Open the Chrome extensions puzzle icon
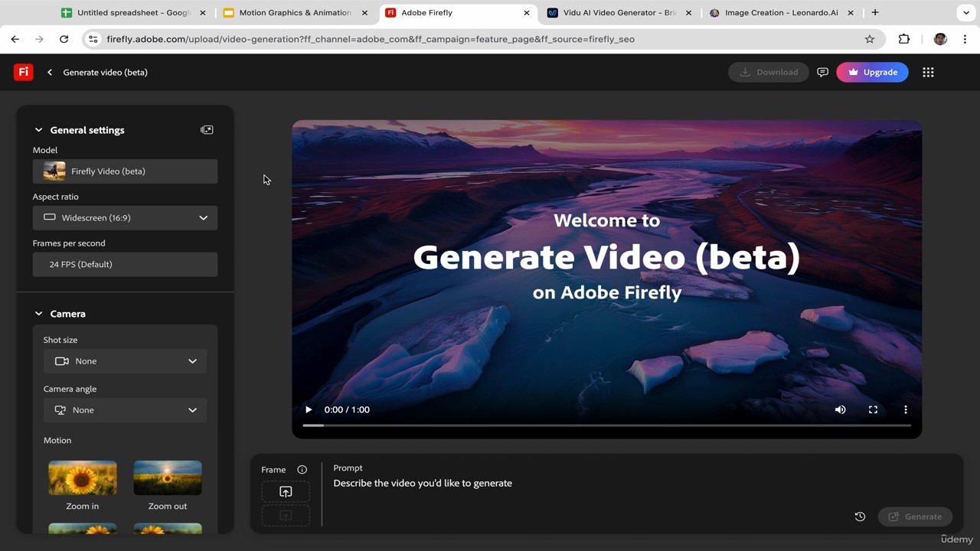 [x=904, y=39]
